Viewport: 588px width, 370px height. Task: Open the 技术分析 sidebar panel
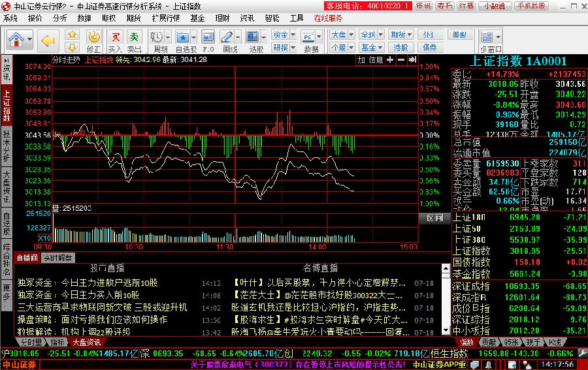tap(7, 146)
